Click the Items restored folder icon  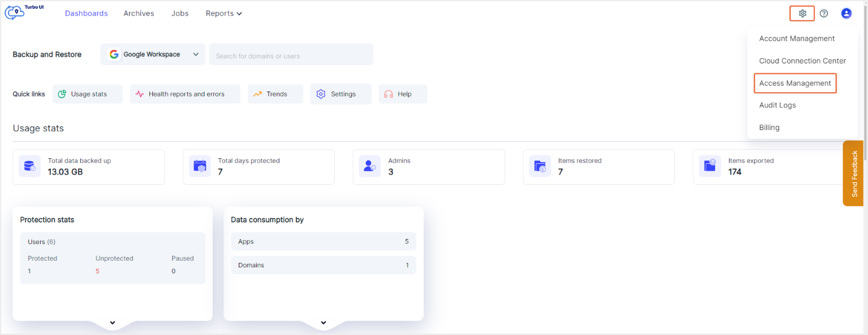[540, 166]
